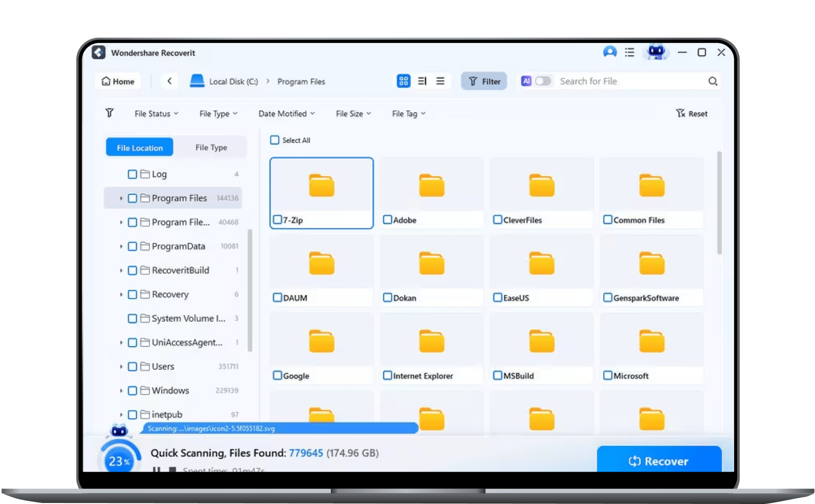The image size is (815, 504).
Task: Switch to the File Type sidebar tab
Action: (x=211, y=147)
